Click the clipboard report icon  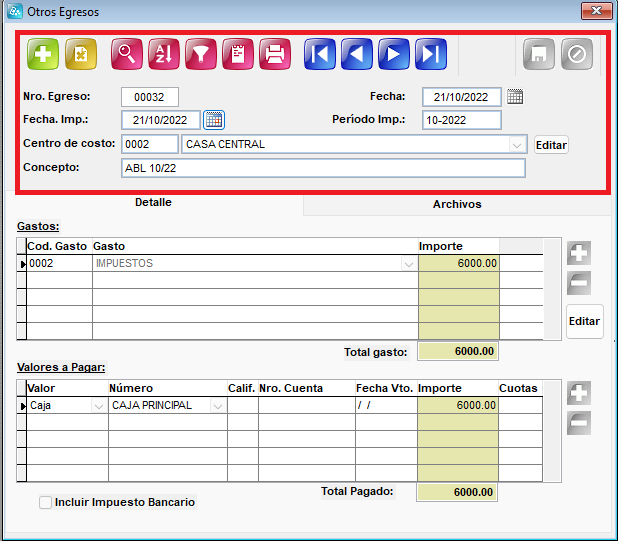[x=238, y=54]
